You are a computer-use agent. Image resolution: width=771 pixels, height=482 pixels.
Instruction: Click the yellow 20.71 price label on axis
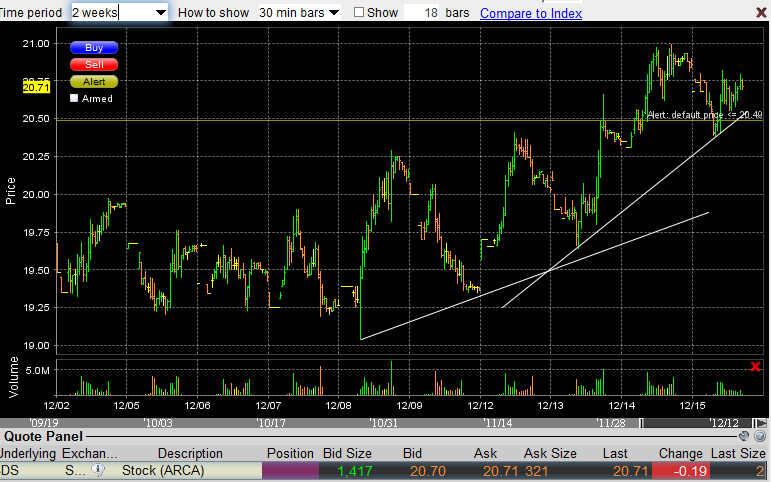[36, 88]
